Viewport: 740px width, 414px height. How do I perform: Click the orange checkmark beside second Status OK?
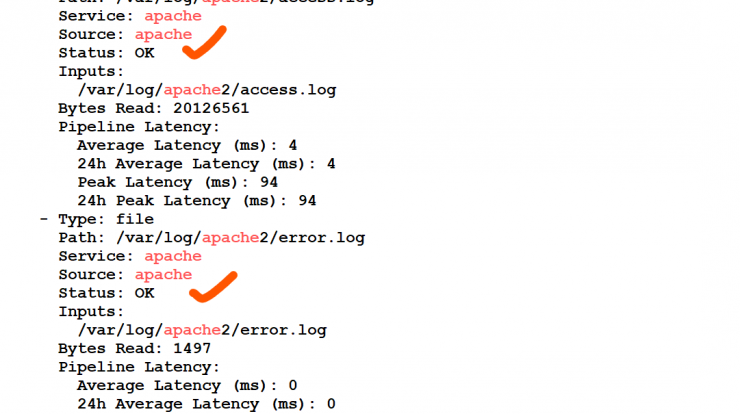point(213,287)
